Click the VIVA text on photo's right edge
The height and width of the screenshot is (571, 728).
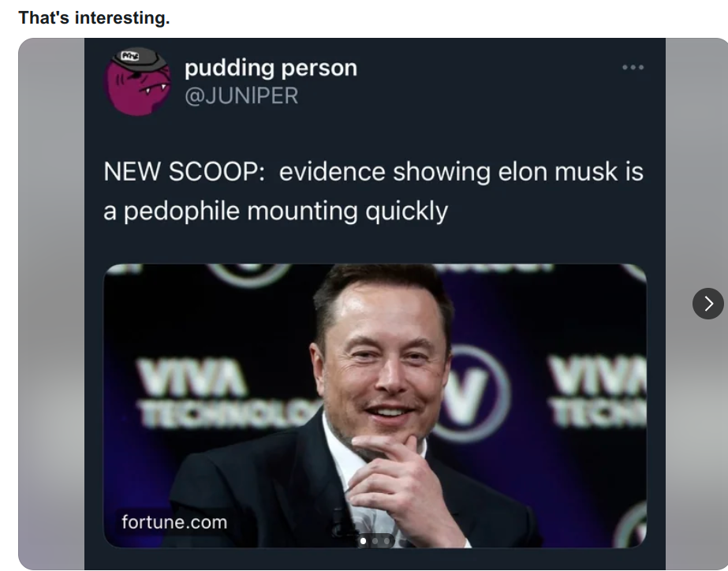coord(597,391)
